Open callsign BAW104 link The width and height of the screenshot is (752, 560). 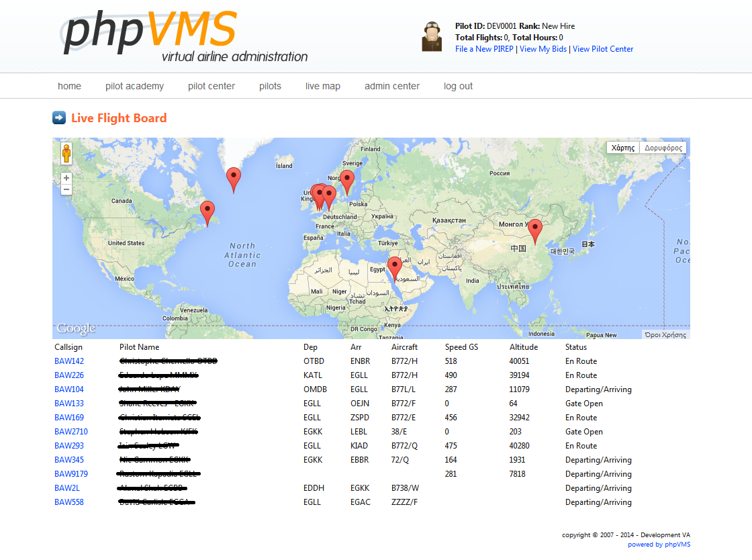pos(69,389)
